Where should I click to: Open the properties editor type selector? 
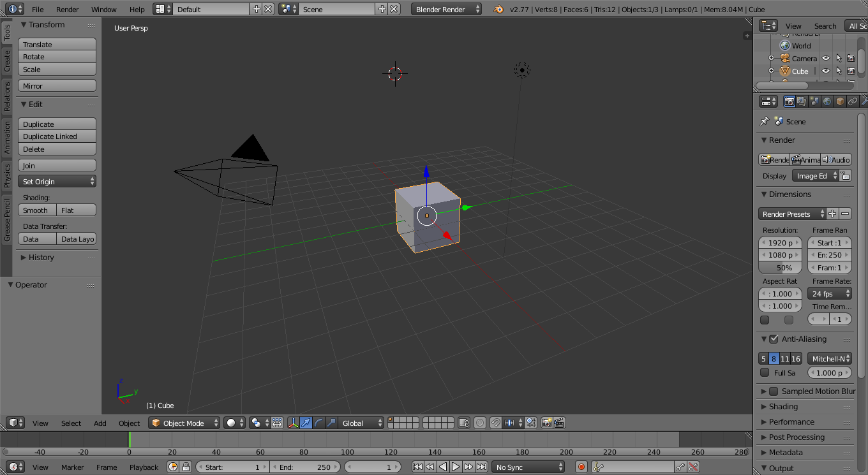point(768,101)
